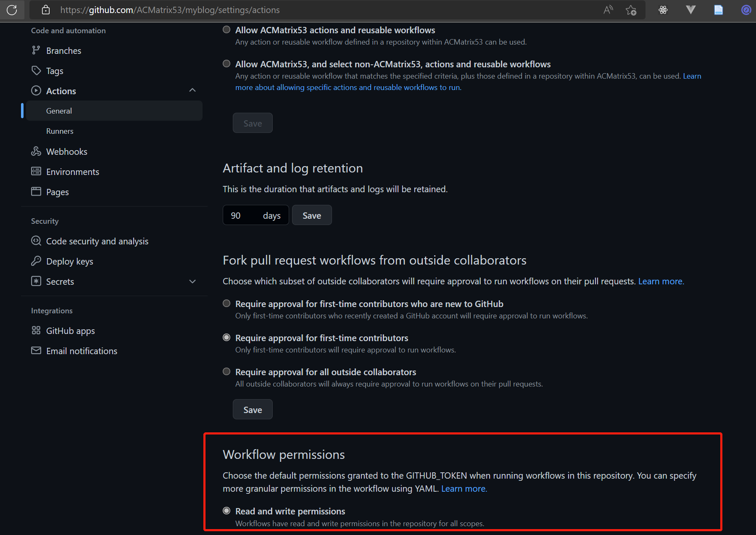This screenshot has width=756, height=535.
Task: Select Require approval for all outside collaborators
Action: (227, 371)
